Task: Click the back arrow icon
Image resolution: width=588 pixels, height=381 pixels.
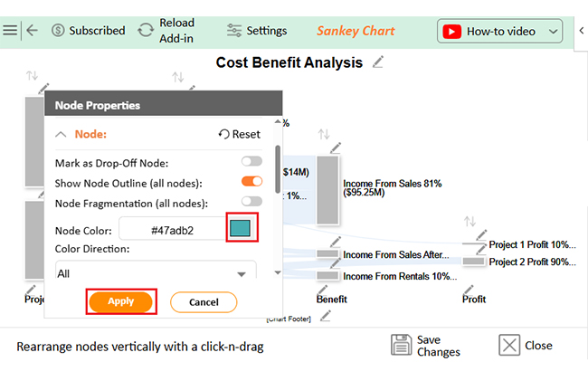Action: (x=32, y=30)
